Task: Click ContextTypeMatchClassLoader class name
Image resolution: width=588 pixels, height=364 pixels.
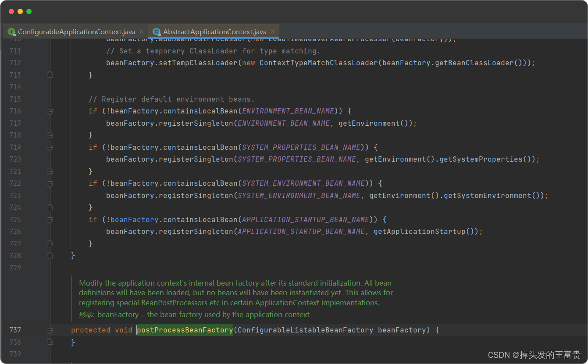Action: 319,63
